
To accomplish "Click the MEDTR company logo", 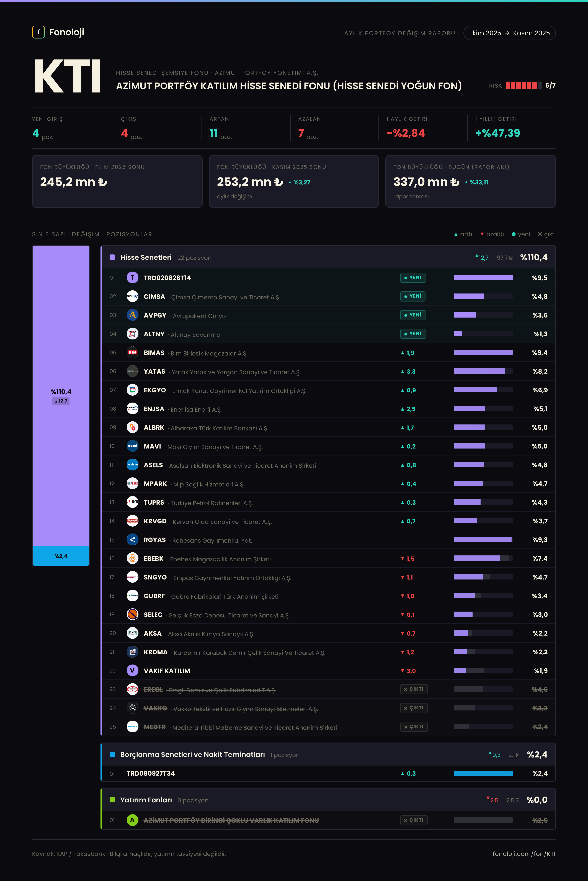I will tap(132, 727).
